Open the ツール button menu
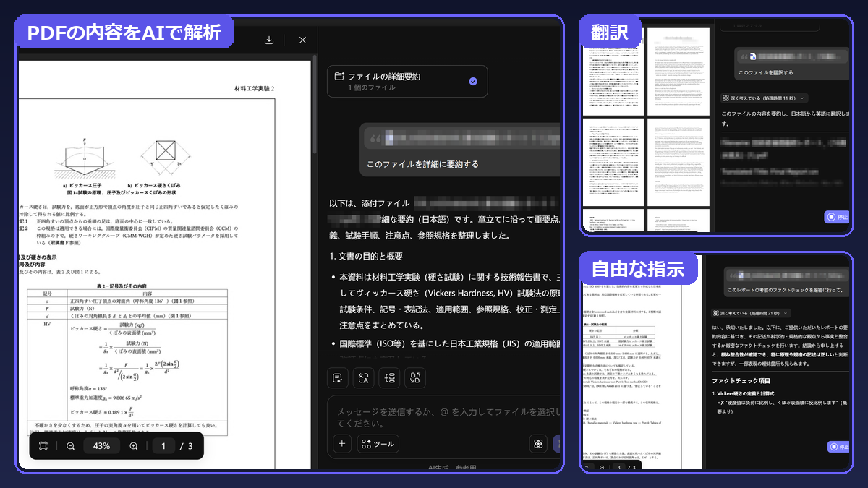Screen dimensions: 868x488 (x=378, y=444)
